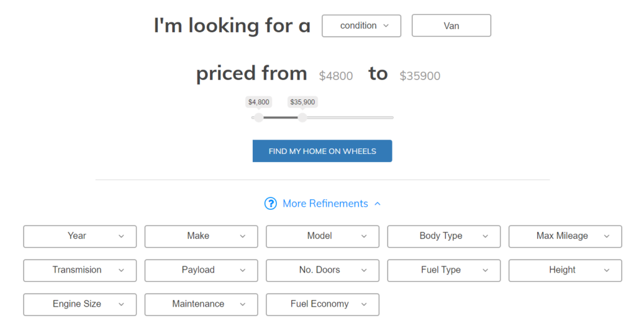Open the No. Doors dropdown

click(323, 270)
